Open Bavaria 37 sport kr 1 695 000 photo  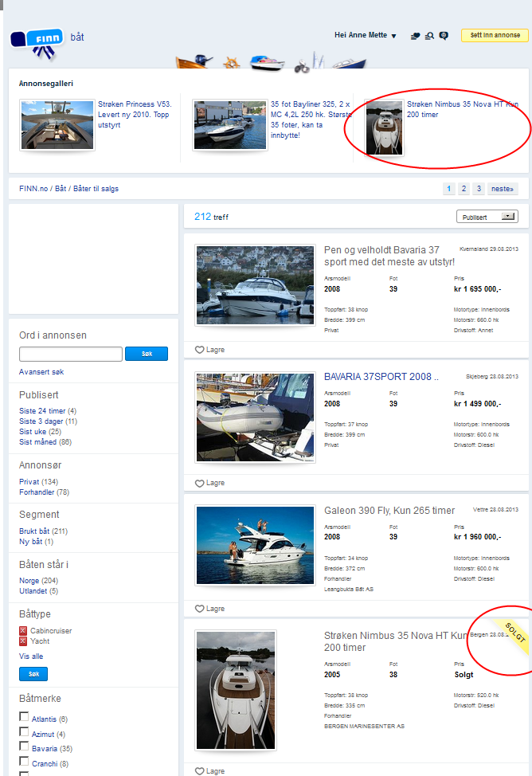tap(256, 285)
